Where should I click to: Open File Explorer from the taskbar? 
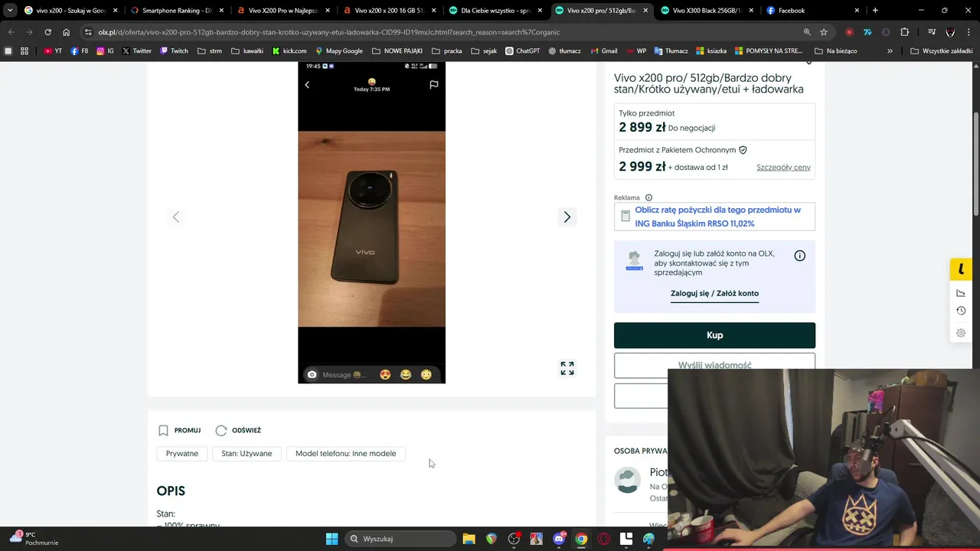[469, 539]
